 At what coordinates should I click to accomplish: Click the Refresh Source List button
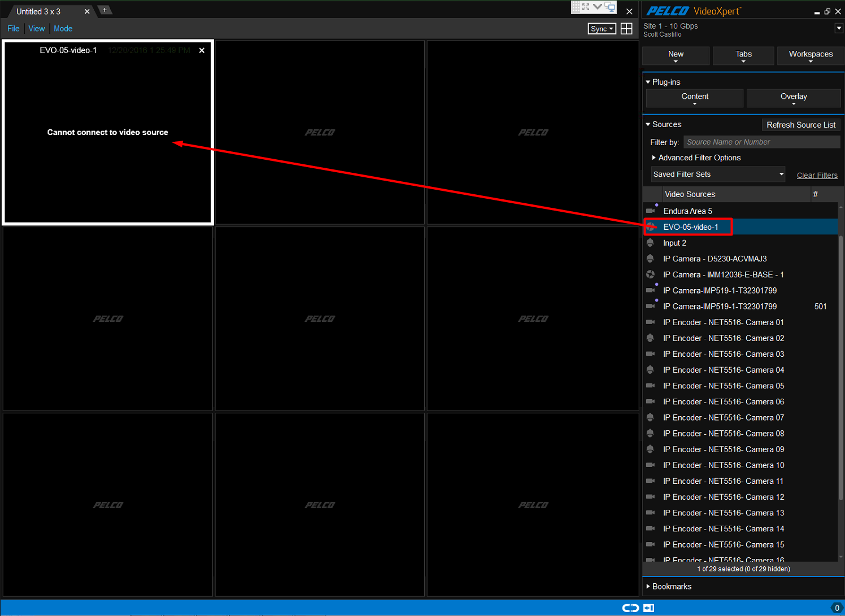tap(801, 124)
